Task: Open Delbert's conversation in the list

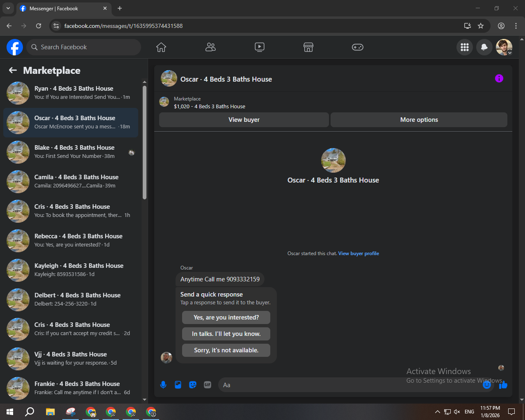Action: tap(71, 300)
